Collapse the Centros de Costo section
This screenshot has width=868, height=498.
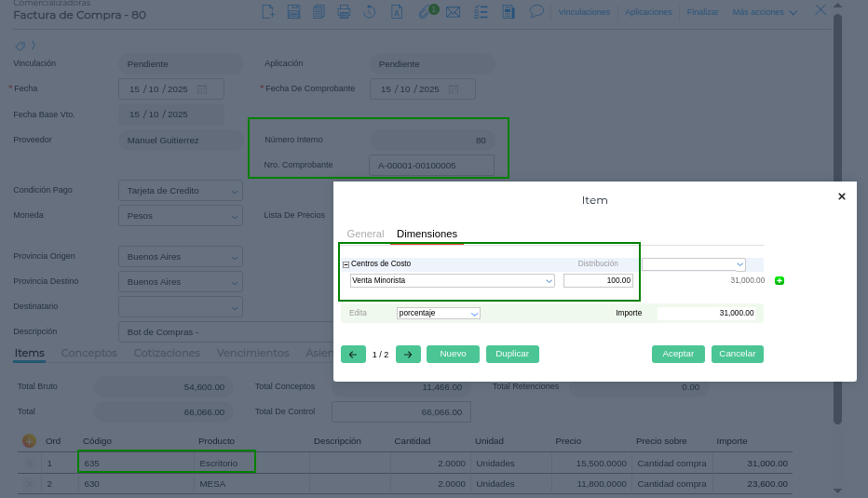(346, 264)
